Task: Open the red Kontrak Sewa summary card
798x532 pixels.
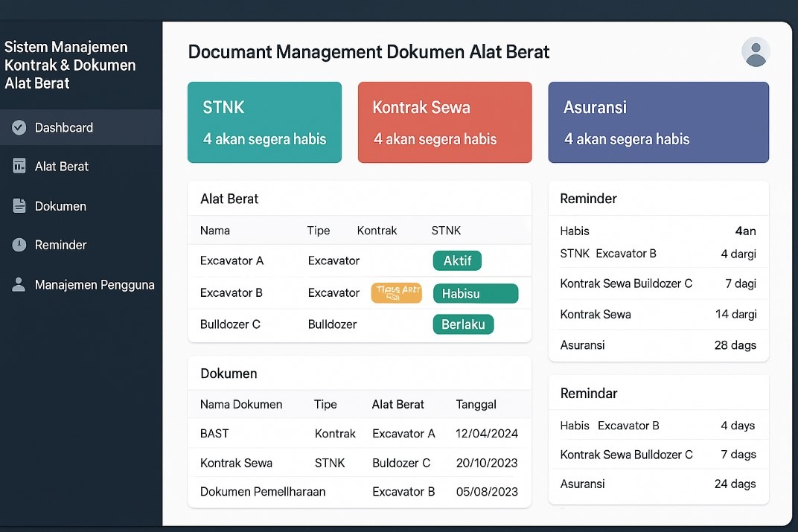Action: (444, 122)
